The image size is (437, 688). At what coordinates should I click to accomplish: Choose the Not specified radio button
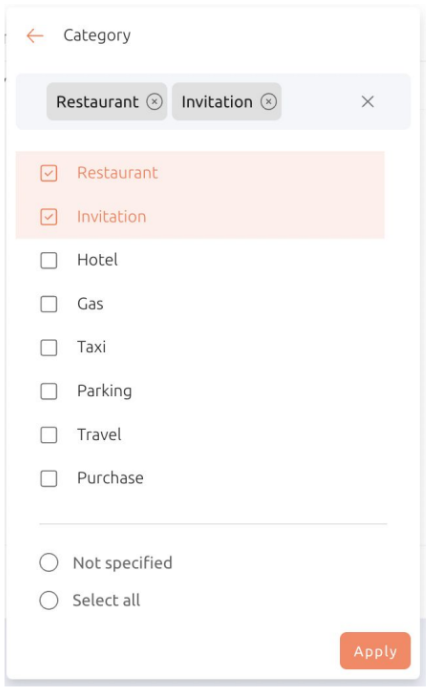[49, 563]
